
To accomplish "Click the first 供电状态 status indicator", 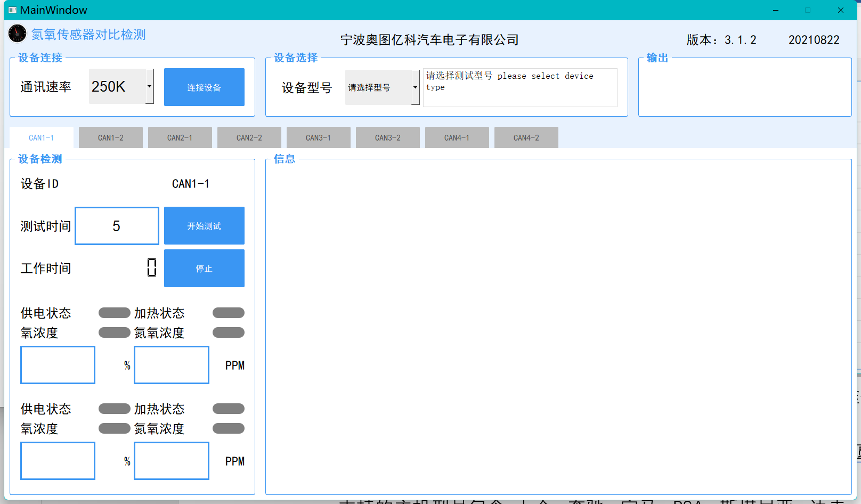I will point(114,313).
